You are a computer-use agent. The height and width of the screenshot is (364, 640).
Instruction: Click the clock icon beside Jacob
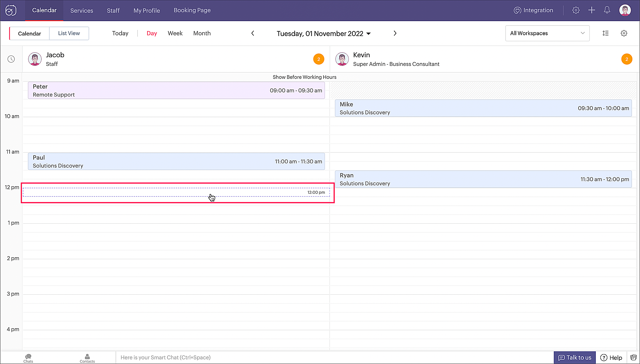(11, 59)
